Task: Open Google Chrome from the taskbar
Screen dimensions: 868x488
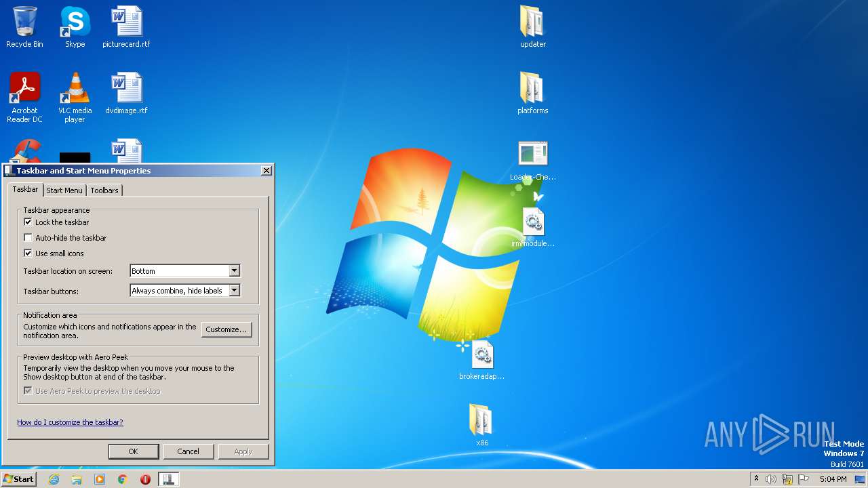Action: [x=123, y=479]
